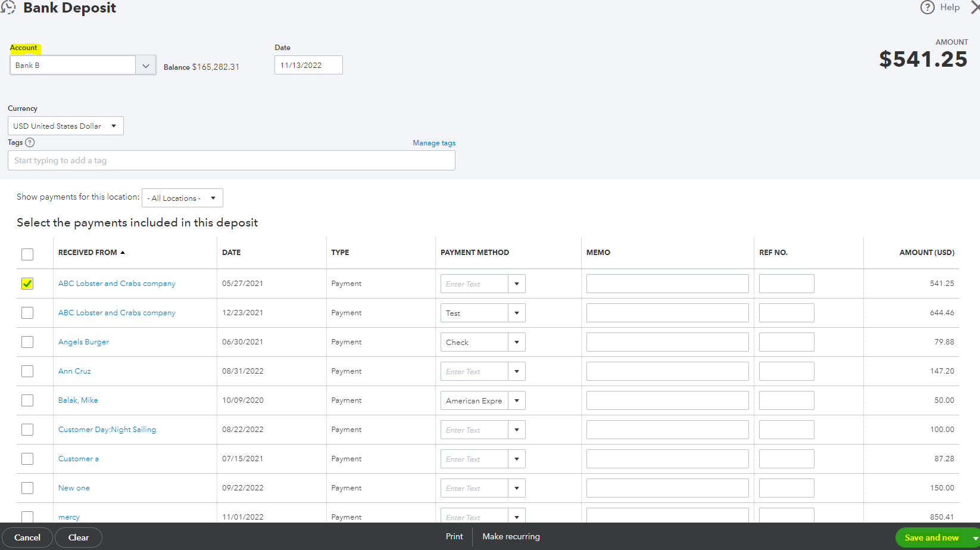Open the Test payment method dropdown arrow
Image resolution: width=980 pixels, height=550 pixels.
pyautogui.click(x=517, y=313)
